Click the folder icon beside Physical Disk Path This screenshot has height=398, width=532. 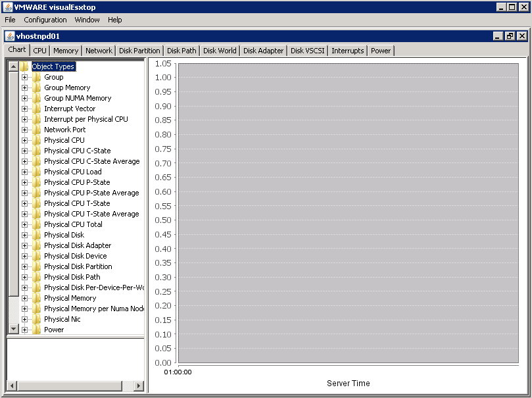(37, 277)
